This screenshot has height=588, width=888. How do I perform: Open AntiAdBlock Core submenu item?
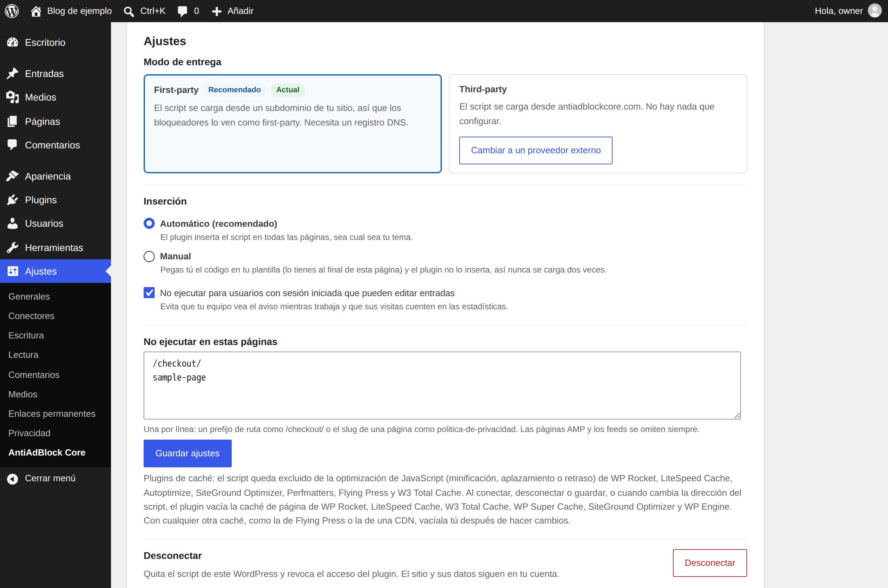coord(47,453)
